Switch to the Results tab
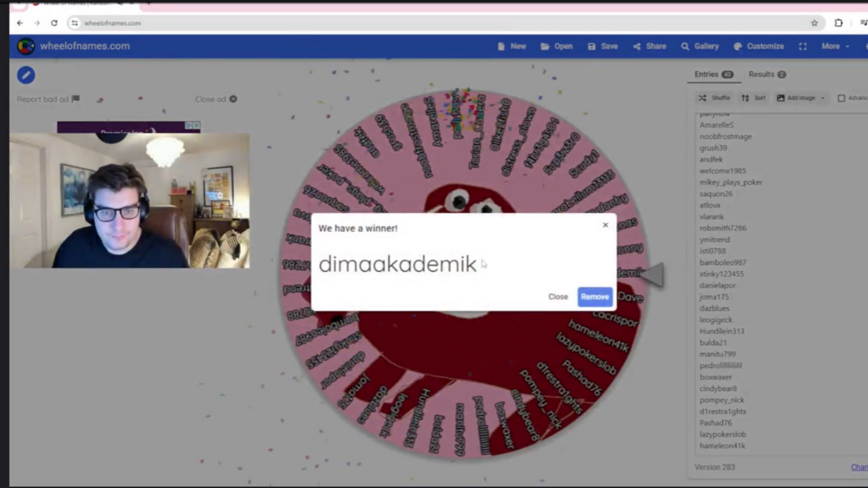Image resolution: width=868 pixels, height=488 pixels. pyautogui.click(x=766, y=74)
